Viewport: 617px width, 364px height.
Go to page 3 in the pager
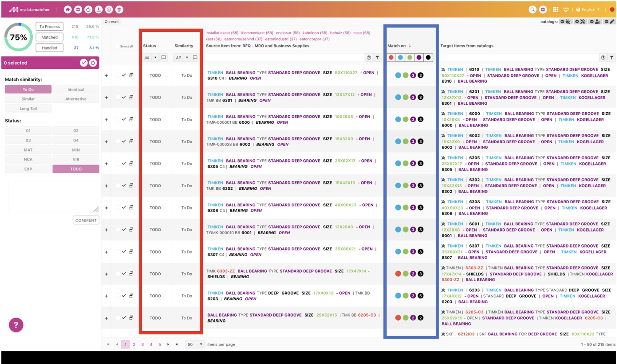tap(143, 344)
